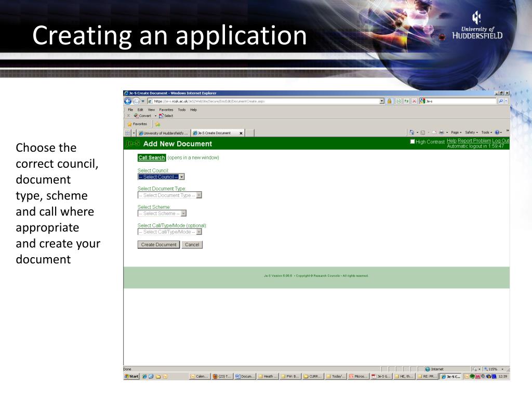532x399 pixels.
Task: Click the Quick Tabs grid icon
Action: 128,133
